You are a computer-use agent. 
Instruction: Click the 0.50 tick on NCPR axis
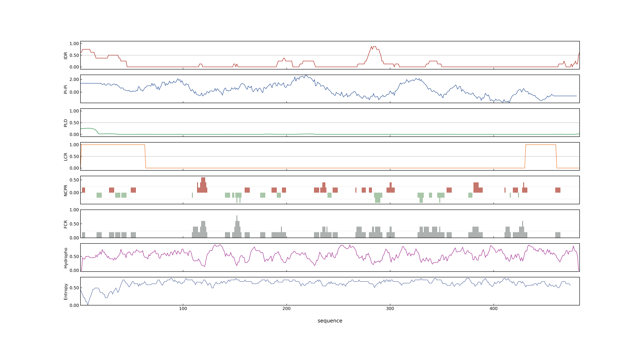click(74, 180)
